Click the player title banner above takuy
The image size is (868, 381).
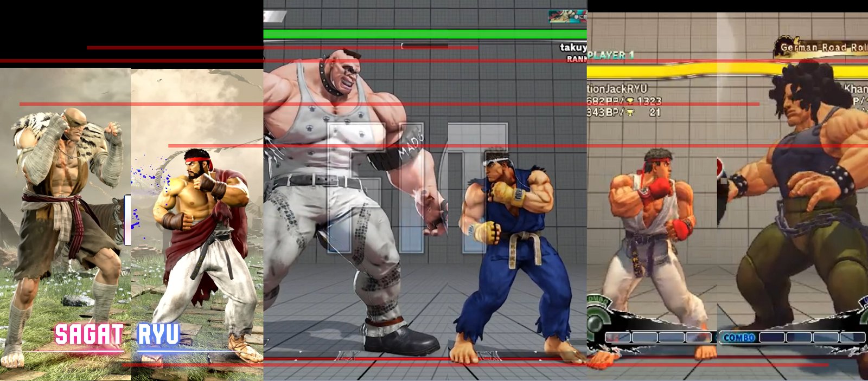point(567,16)
